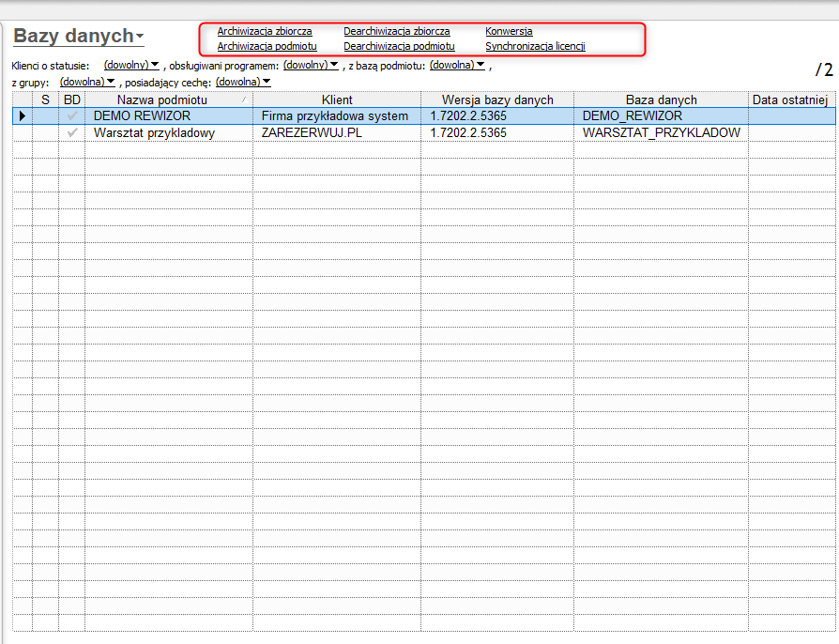Sort by the Nazwa podmiotu column header
Screen dimensions: 839x644
coord(162,100)
